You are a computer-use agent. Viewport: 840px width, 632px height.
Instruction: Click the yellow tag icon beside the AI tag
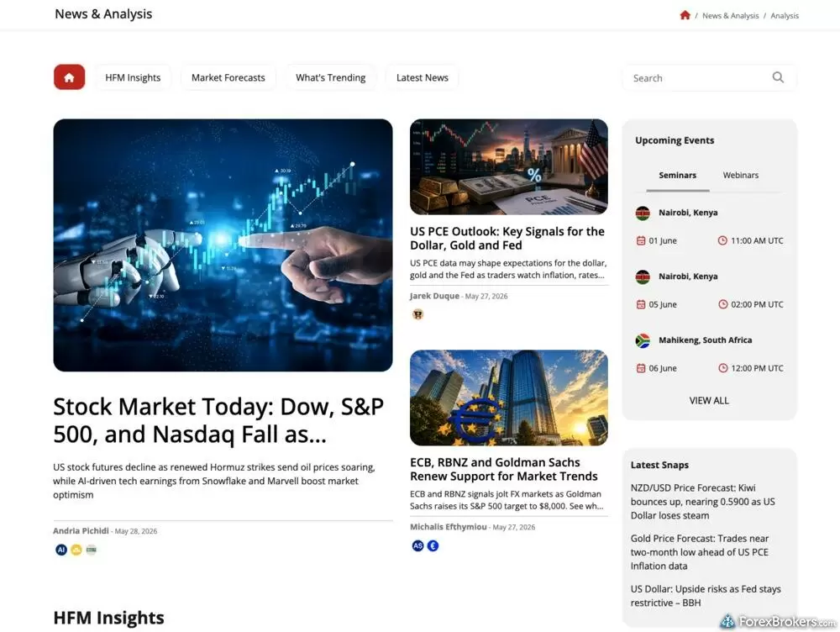pos(76,550)
